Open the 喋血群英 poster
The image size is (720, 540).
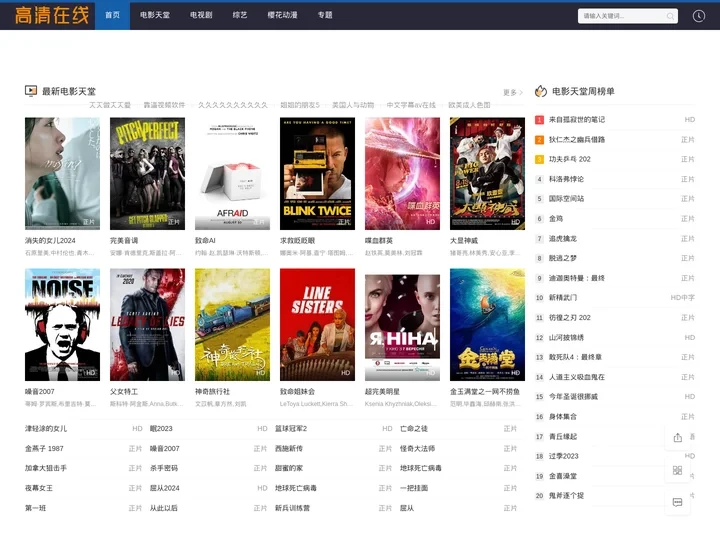coord(402,174)
